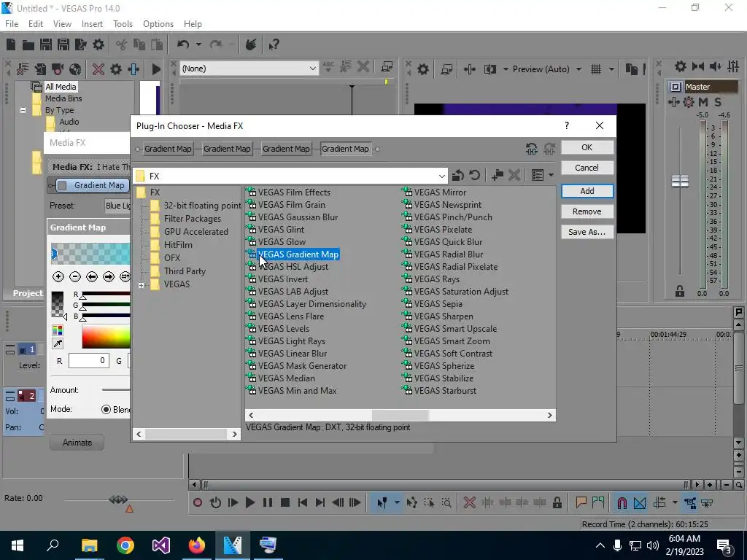Screen dimensions: 747x560
Task: Open the Edit menu
Action: pyautogui.click(x=36, y=24)
